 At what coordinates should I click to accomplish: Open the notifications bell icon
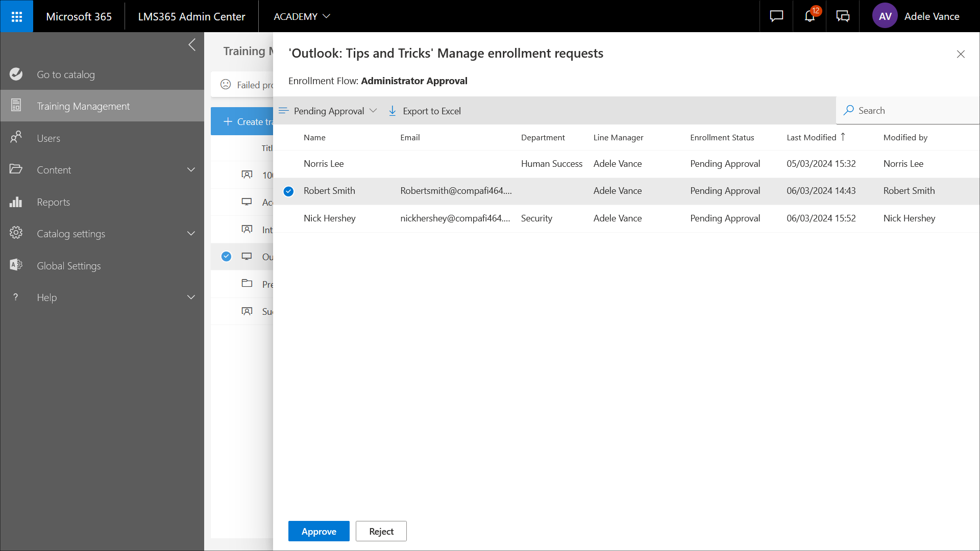810,16
